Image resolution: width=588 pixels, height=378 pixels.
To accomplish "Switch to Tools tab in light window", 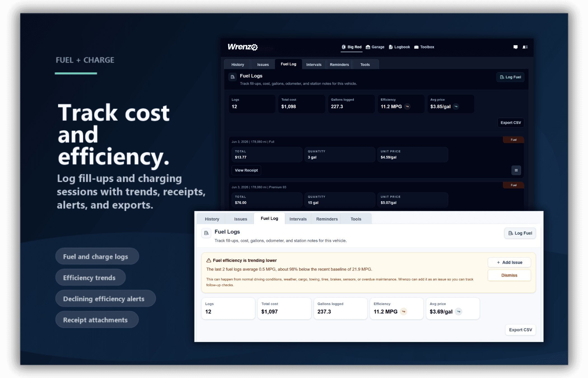I will click(x=356, y=219).
